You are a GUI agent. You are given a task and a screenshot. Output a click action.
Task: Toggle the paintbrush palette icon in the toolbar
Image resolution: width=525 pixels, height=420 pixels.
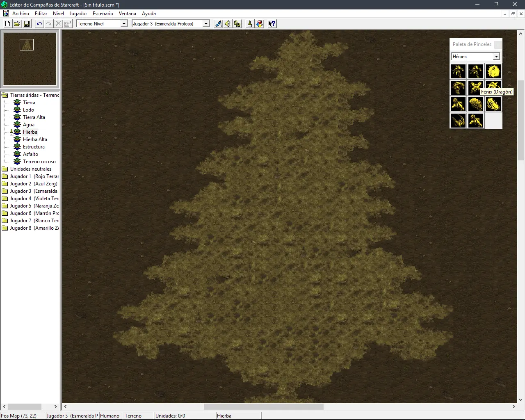click(x=250, y=24)
